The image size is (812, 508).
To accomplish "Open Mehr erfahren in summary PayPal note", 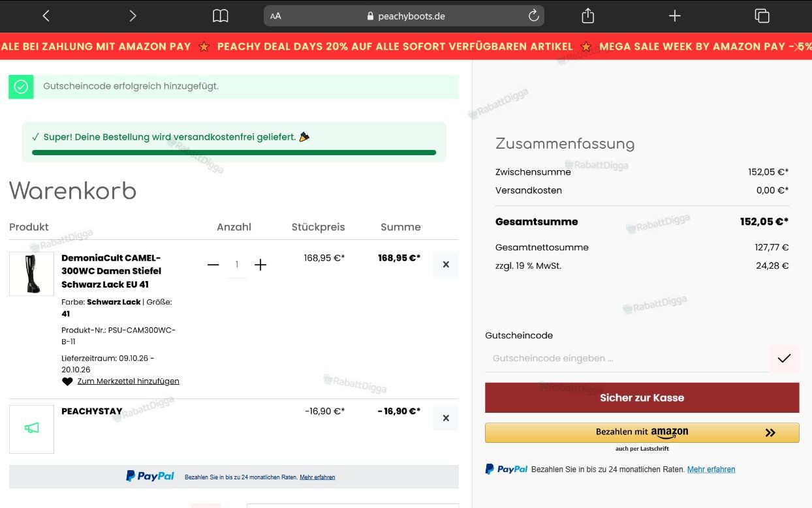I will [x=711, y=470].
